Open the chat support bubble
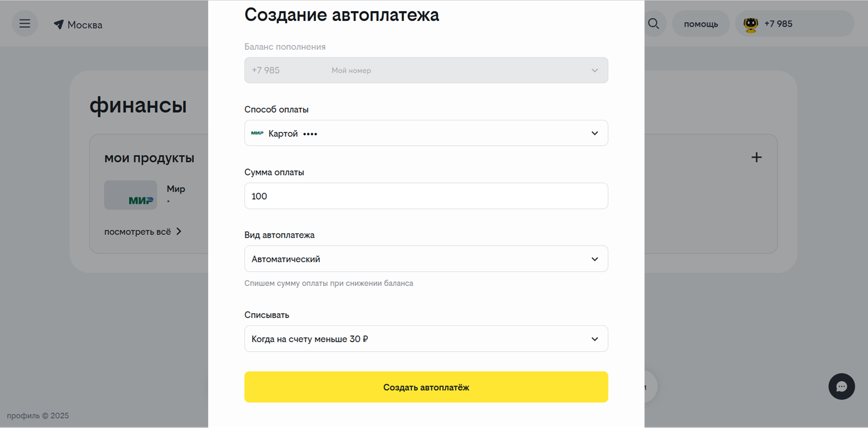 [x=841, y=387]
